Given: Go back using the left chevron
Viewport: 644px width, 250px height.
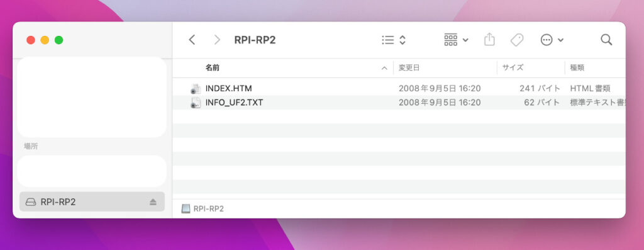Looking at the screenshot, I should tap(192, 40).
